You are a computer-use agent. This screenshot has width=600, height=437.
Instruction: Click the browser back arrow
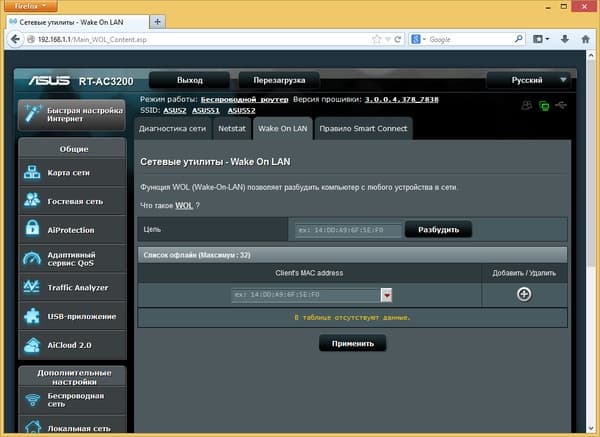[x=15, y=39]
